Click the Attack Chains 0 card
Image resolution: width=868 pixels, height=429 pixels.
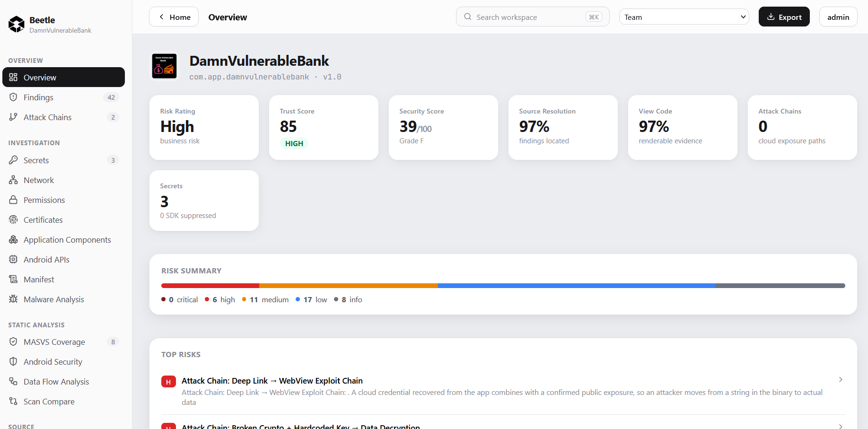(802, 127)
